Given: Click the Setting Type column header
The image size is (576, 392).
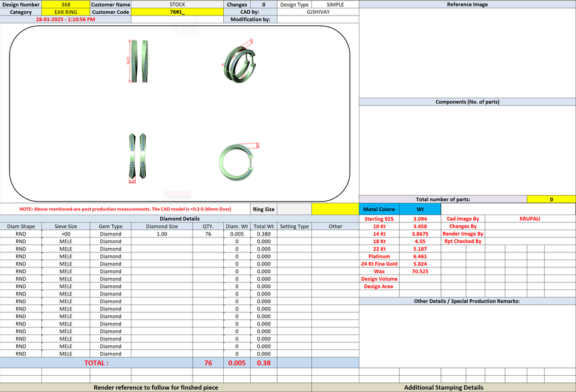Looking at the screenshot, I should point(294,227).
